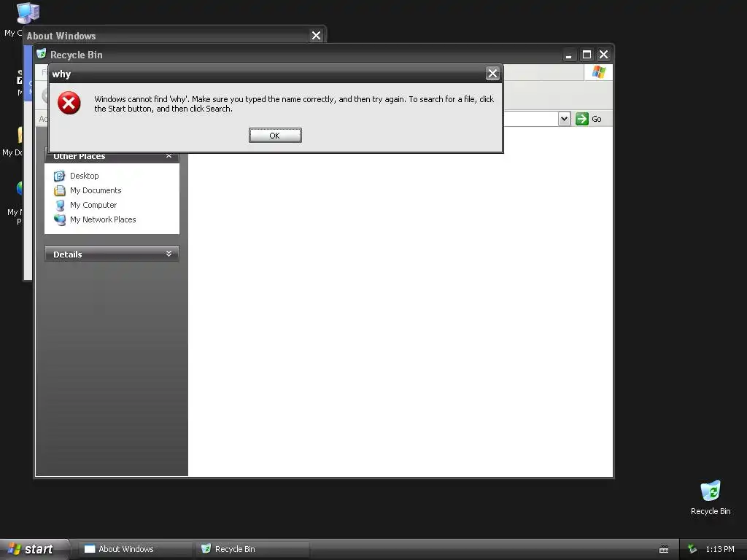Click the Windows flag logo in Recycle Bin
Viewport: 747px width, 560px height.
point(598,72)
